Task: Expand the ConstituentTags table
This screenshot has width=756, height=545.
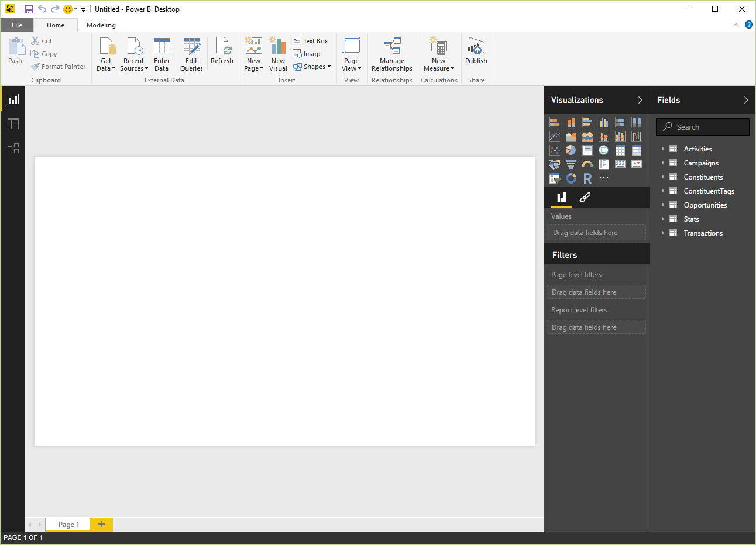Action: click(x=663, y=191)
